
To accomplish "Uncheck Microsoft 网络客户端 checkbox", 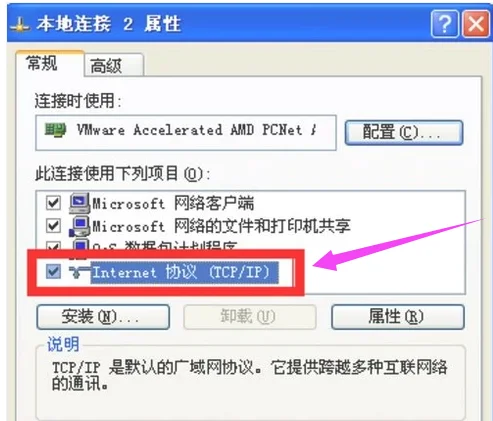I will [53, 203].
